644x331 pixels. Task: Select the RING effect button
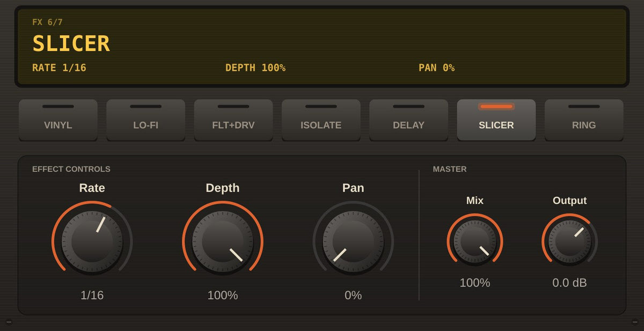tap(584, 120)
